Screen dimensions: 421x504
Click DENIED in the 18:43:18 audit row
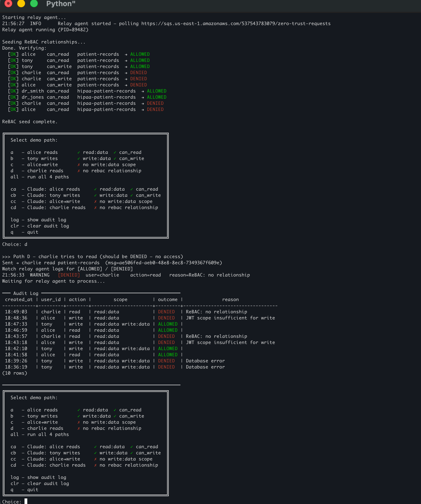coord(166,343)
